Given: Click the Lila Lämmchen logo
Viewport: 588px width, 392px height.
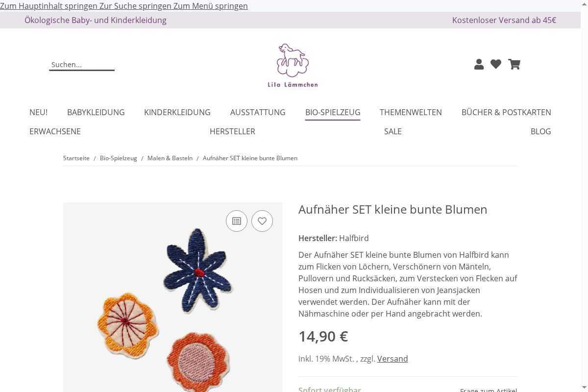Looking at the screenshot, I should (293, 66).
